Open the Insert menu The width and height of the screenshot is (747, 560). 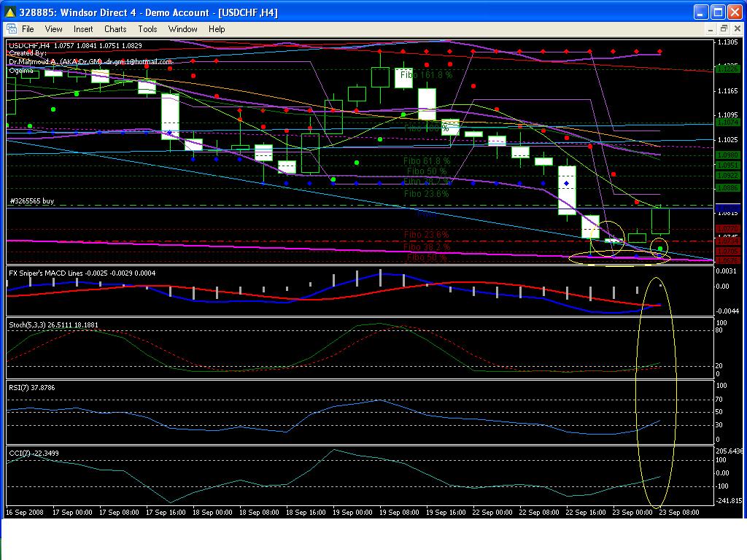point(83,29)
